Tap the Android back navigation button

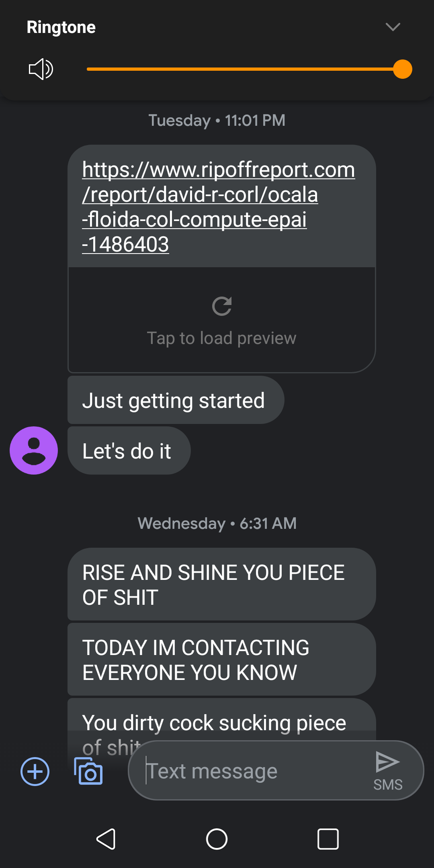click(106, 839)
